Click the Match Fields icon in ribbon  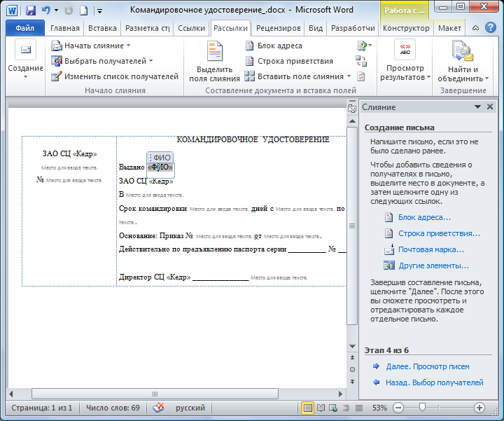(x=361, y=61)
